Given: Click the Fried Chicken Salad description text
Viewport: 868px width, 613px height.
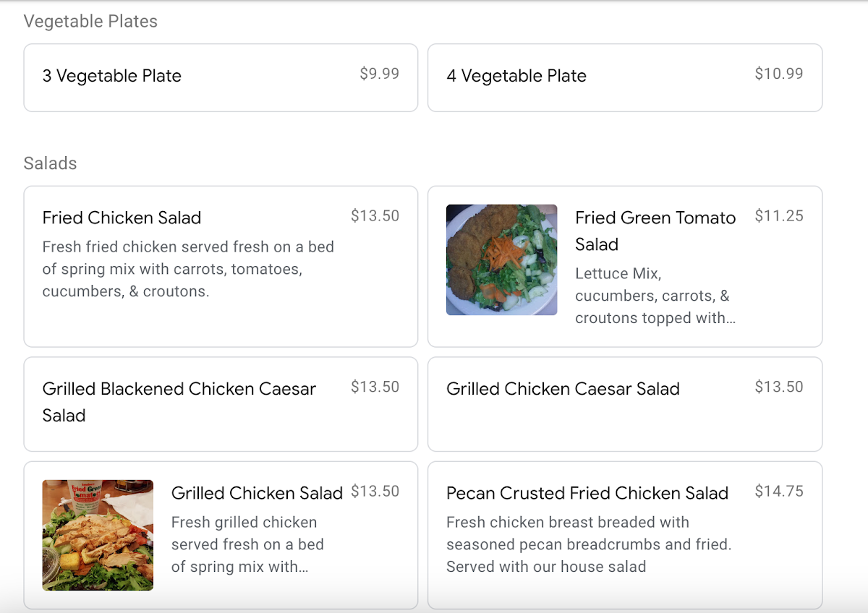Looking at the screenshot, I should click(188, 269).
